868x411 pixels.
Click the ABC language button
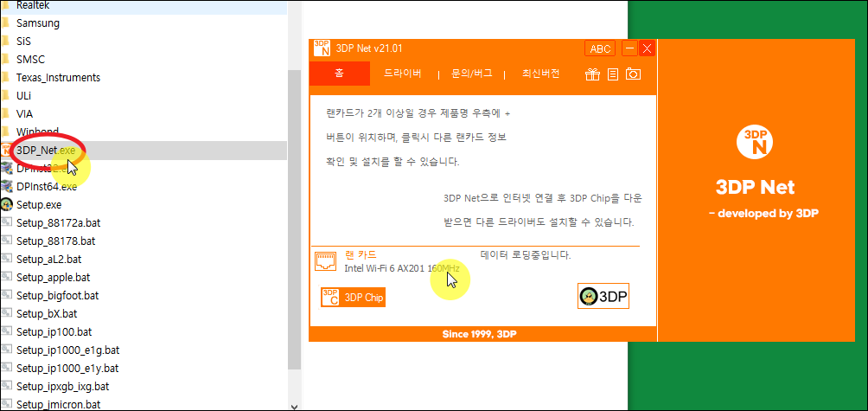tap(600, 48)
